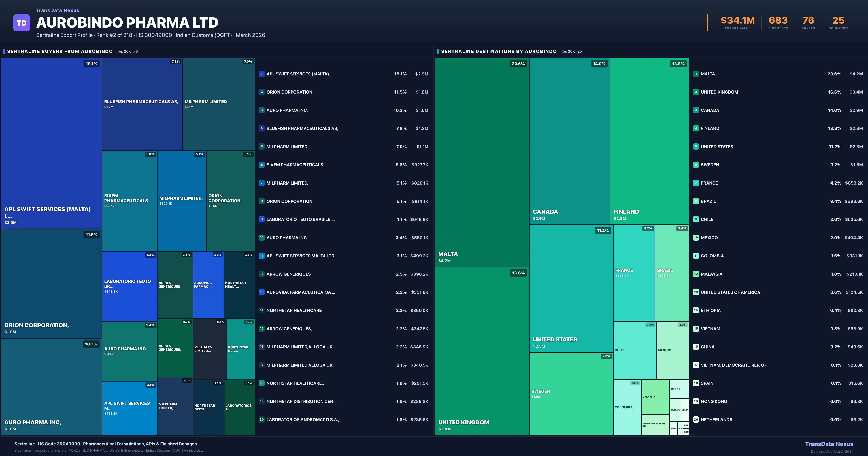868x456 pixels.
Task: Click the 20.6% badge on Malta tile
Action: click(518, 64)
